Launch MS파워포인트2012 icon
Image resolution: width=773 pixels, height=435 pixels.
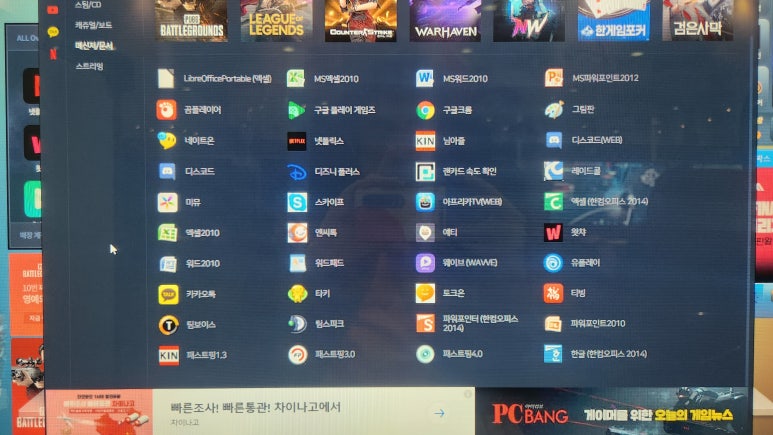(x=554, y=78)
